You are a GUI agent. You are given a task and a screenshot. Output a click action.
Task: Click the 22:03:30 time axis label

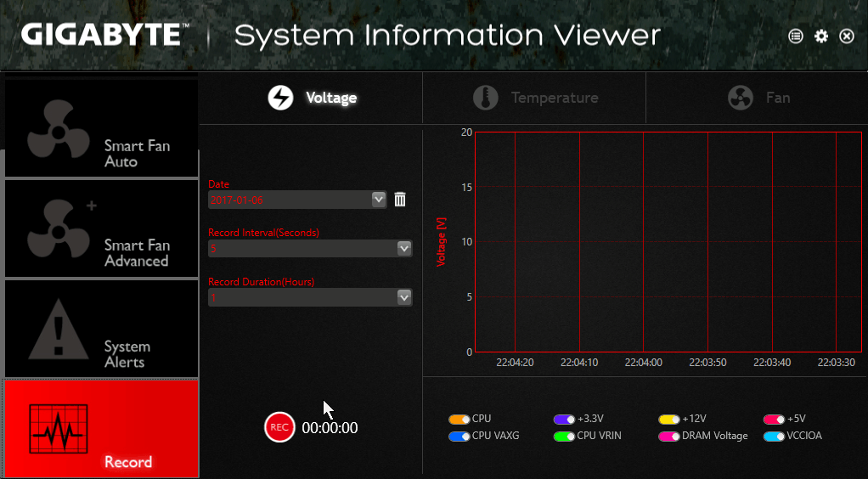tap(836, 363)
